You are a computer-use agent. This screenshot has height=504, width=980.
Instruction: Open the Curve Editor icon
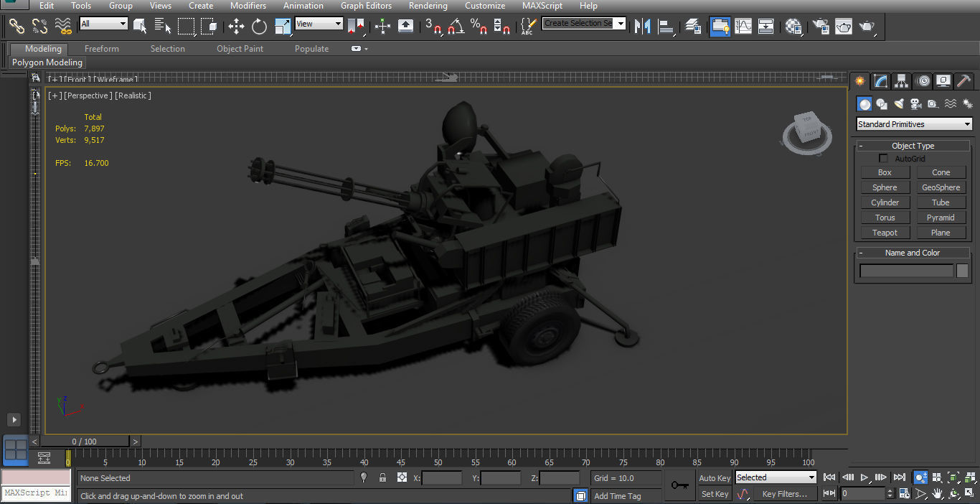coord(743,27)
